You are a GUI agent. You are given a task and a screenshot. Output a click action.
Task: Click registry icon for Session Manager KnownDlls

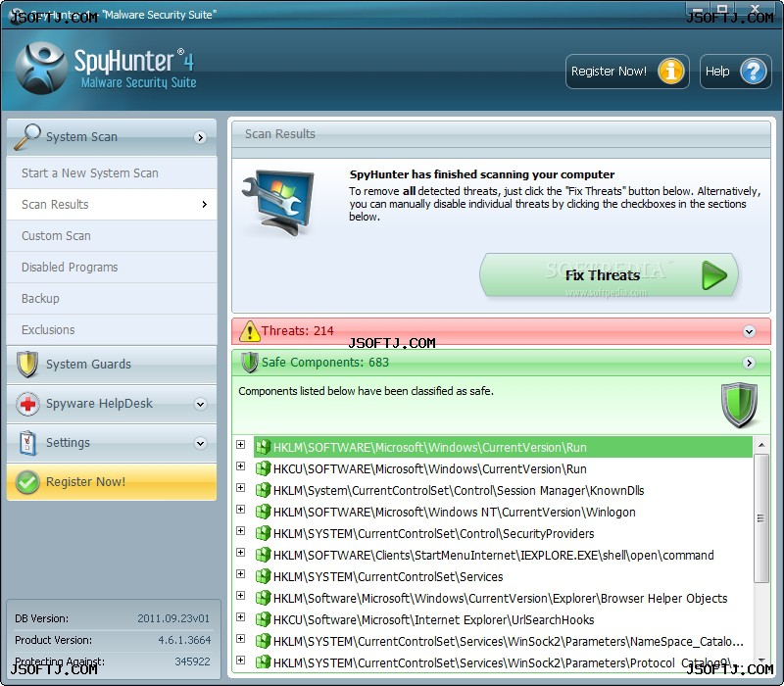[x=263, y=490]
